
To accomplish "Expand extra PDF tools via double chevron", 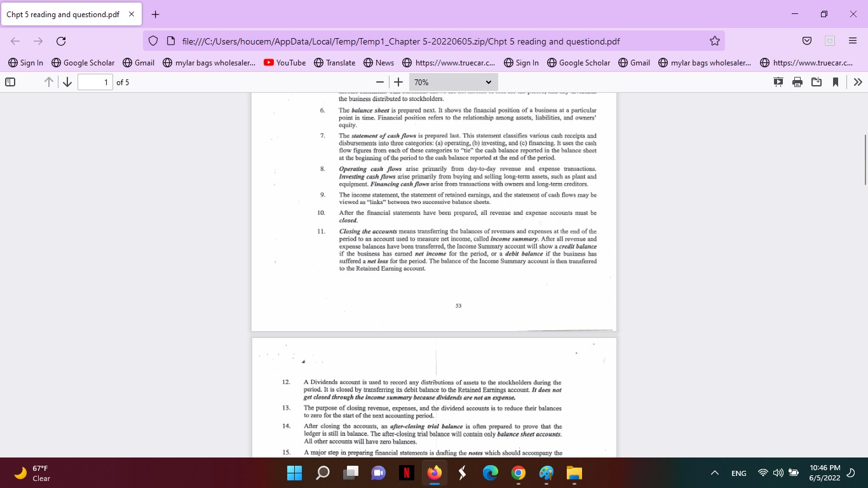I will pyautogui.click(x=858, y=81).
